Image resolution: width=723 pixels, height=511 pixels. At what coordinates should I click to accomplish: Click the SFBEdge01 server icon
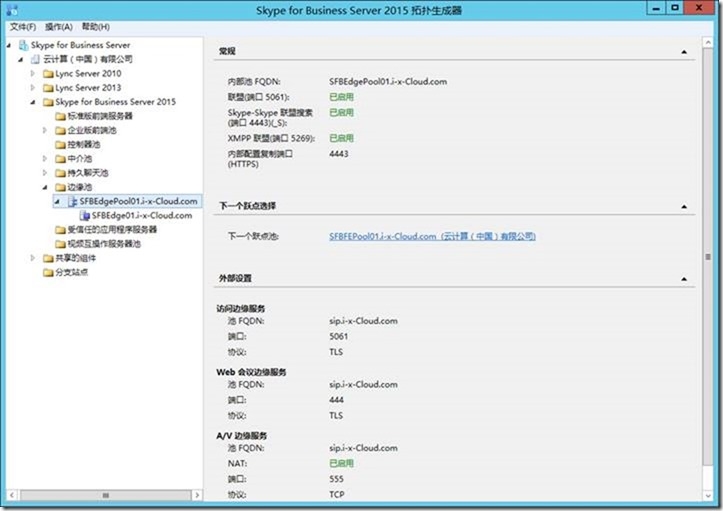(84, 215)
